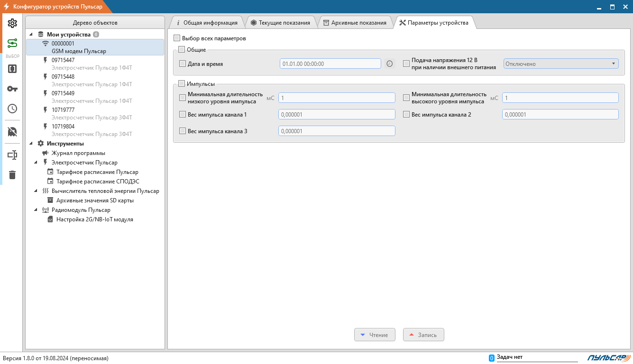
Task: Collapse the Радиомодуль Пульсар node
Action: click(36, 210)
